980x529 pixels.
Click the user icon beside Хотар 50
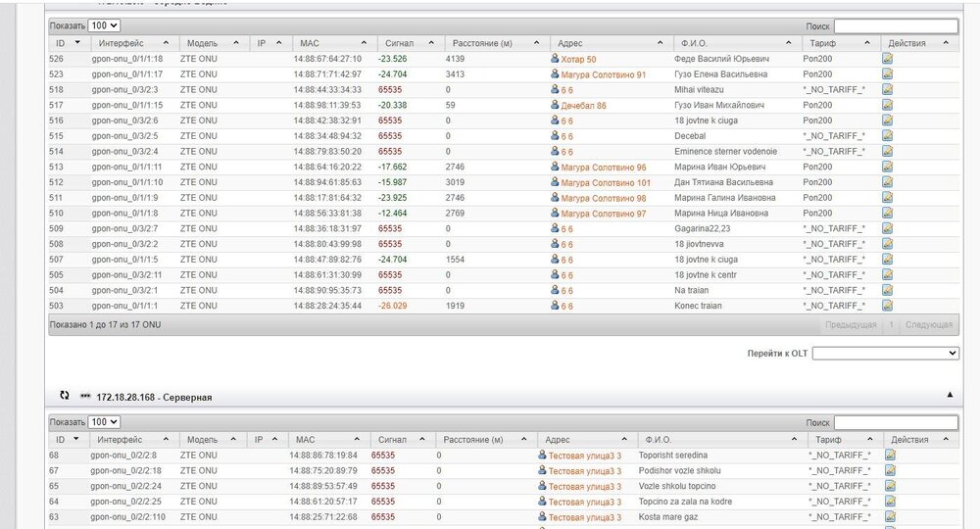(x=555, y=59)
